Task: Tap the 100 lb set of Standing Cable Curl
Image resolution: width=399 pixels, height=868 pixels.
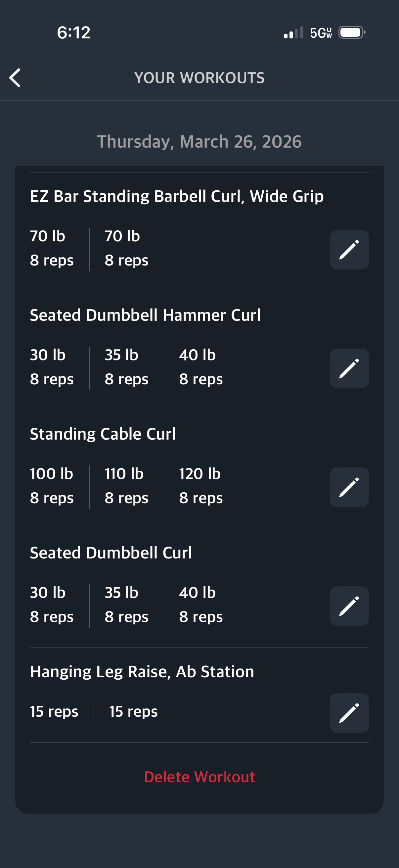Action: click(x=52, y=486)
